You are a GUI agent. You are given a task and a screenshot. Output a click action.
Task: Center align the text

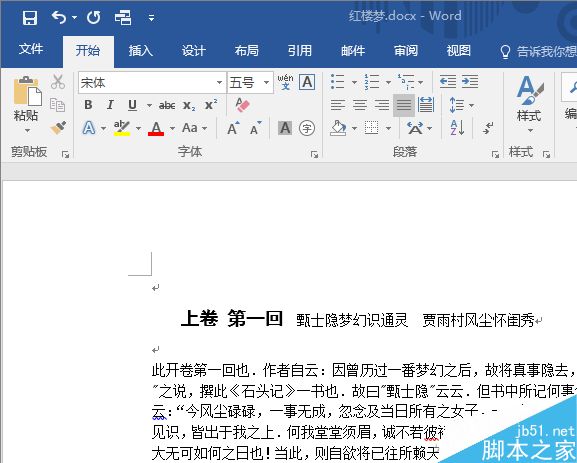click(360, 105)
